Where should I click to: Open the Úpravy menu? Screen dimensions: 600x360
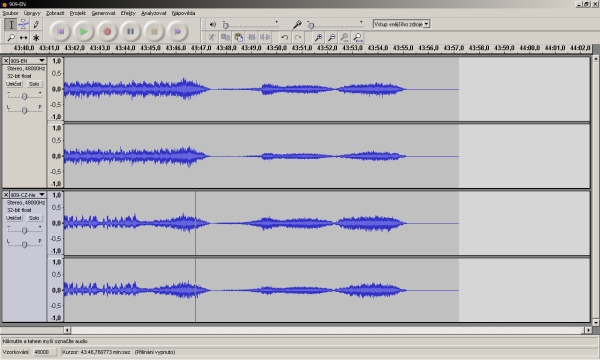click(x=32, y=13)
